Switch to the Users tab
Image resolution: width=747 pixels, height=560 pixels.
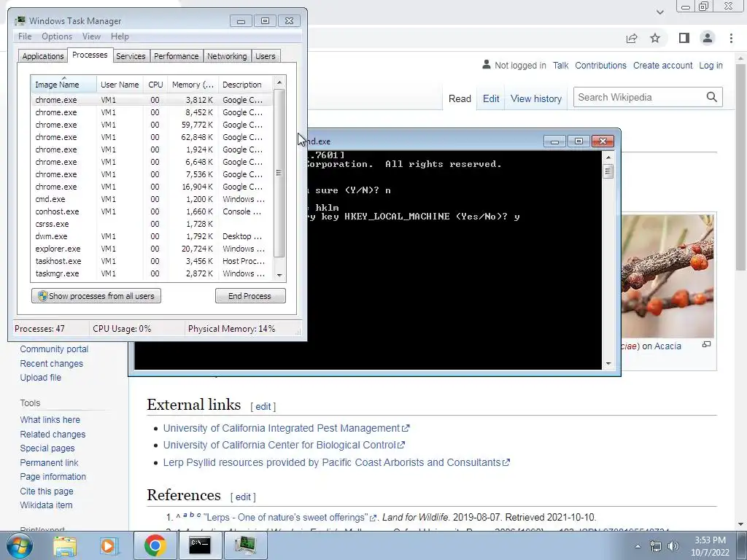[266, 56]
